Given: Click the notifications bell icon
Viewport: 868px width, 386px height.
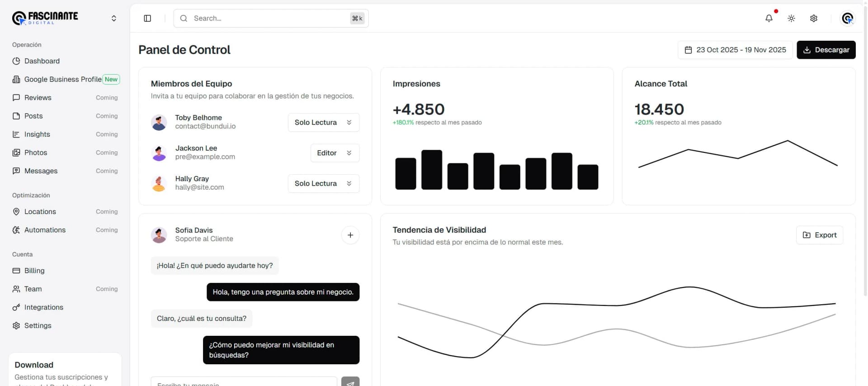Looking at the screenshot, I should (x=769, y=19).
